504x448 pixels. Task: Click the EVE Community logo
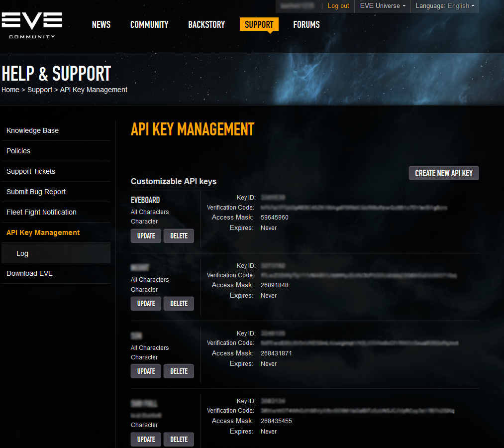32,25
